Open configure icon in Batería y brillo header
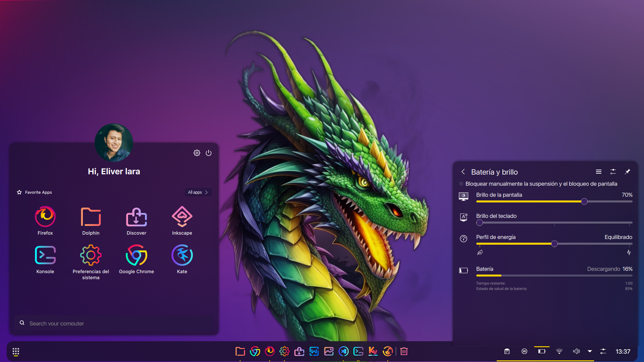644x362 pixels. click(613, 172)
